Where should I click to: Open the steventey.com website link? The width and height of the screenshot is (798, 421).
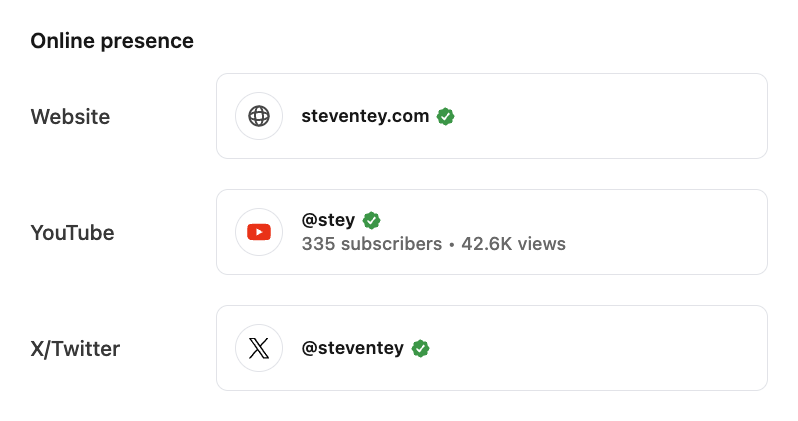(365, 116)
